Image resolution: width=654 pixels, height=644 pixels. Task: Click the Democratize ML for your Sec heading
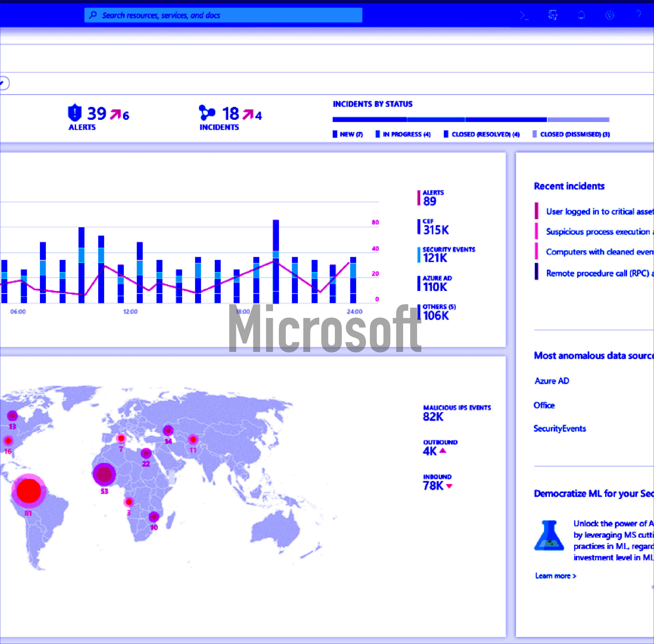pos(594,494)
